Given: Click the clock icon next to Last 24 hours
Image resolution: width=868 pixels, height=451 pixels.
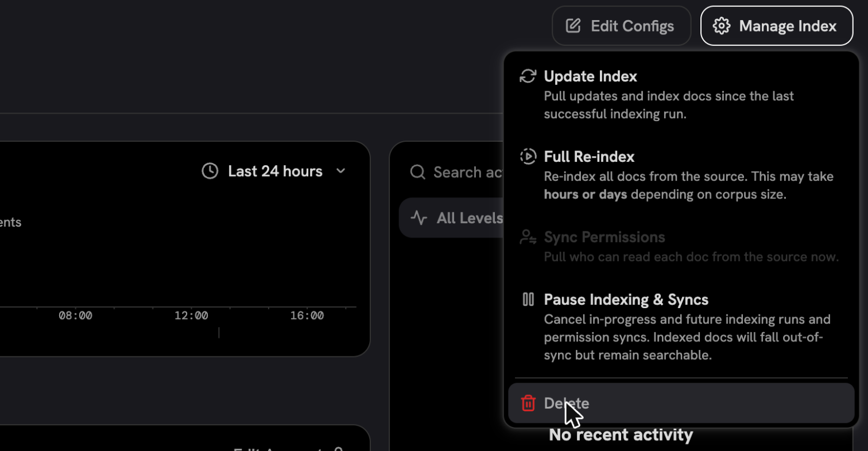Looking at the screenshot, I should 210,171.
